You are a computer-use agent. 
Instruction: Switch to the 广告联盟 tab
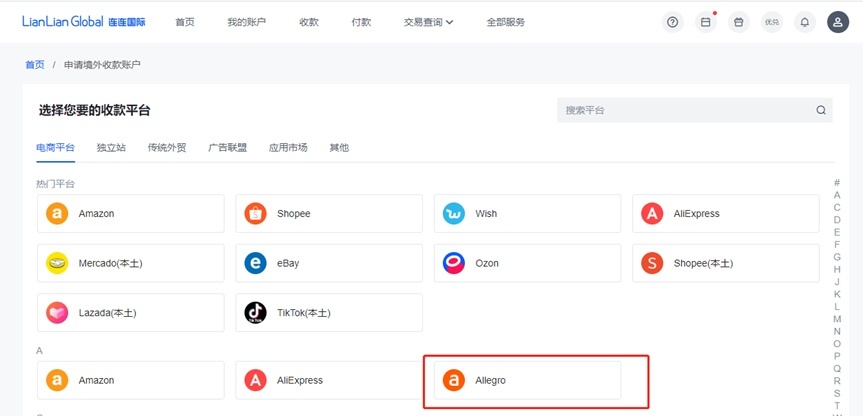coord(227,147)
